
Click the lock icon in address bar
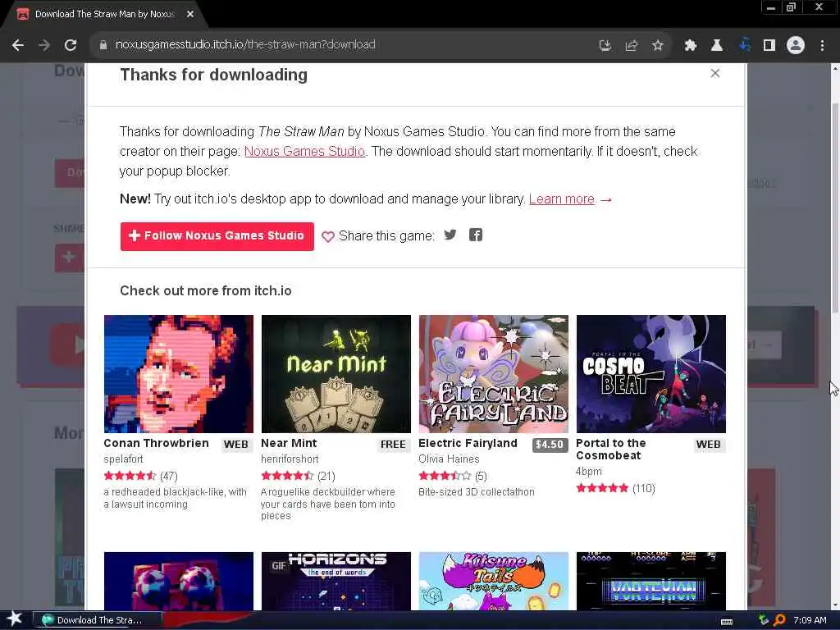(x=103, y=45)
